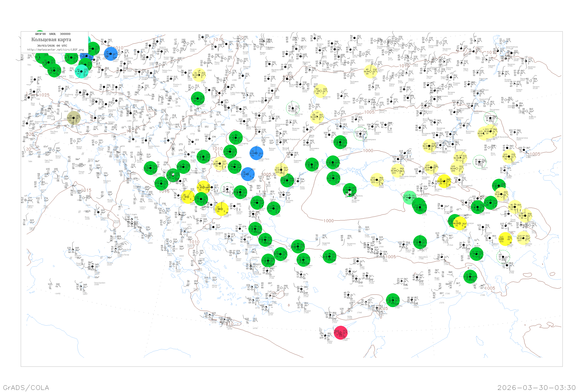This screenshot has height=392, width=588.
Task: Click the 2026-03-30-03:30 timestamp
Action: tap(536, 387)
